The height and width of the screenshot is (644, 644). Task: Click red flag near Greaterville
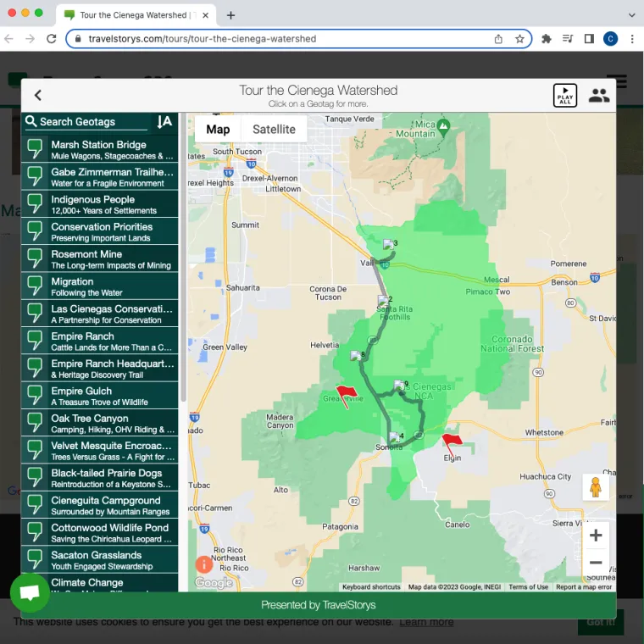pos(347,395)
